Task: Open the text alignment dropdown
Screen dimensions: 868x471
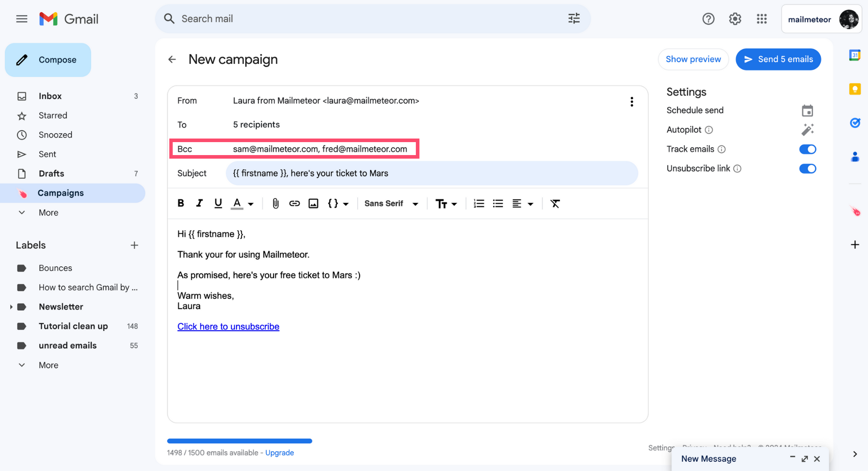Action: click(522, 203)
